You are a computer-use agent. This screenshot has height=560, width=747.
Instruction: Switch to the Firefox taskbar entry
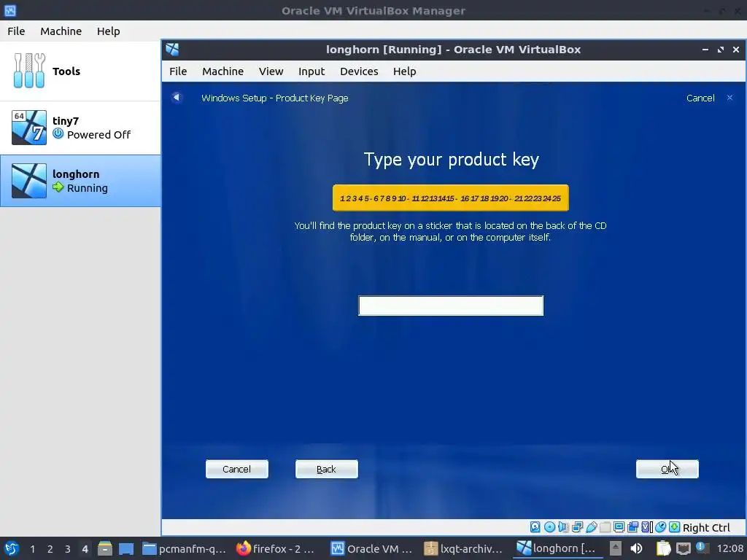pos(276,548)
